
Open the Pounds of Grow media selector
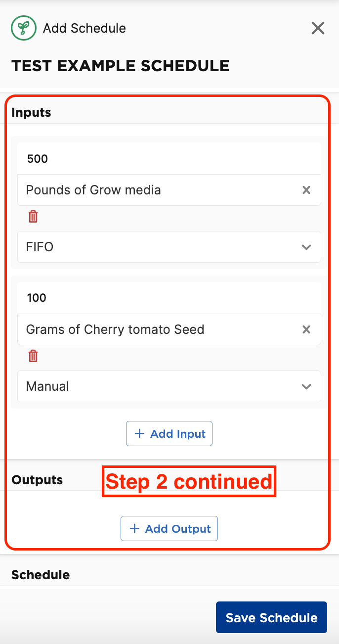[x=159, y=190]
